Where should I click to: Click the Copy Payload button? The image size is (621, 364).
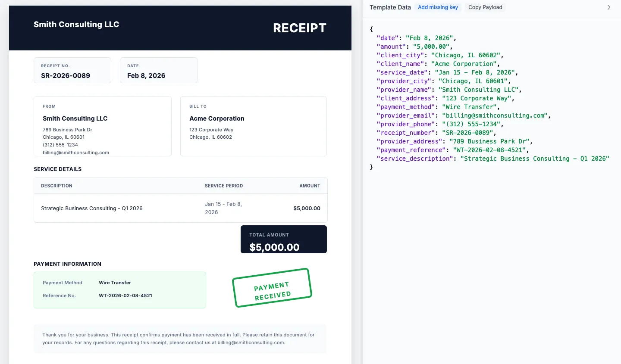485,7
